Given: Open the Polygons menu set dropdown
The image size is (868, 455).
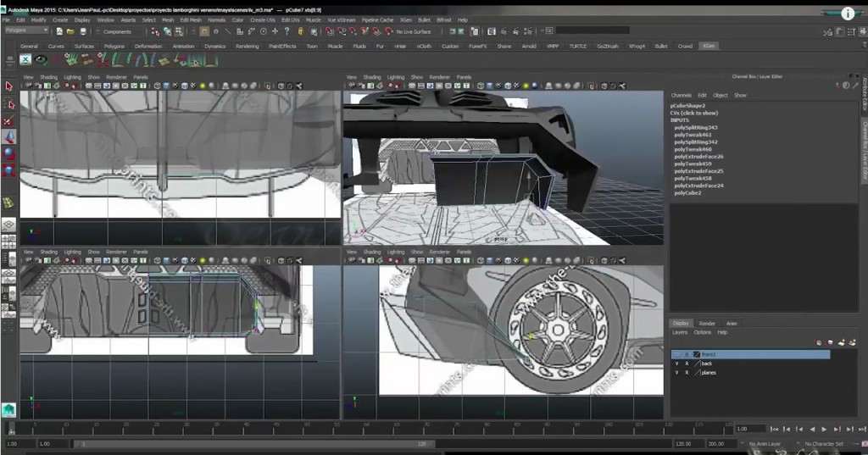Looking at the screenshot, I should (27, 31).
